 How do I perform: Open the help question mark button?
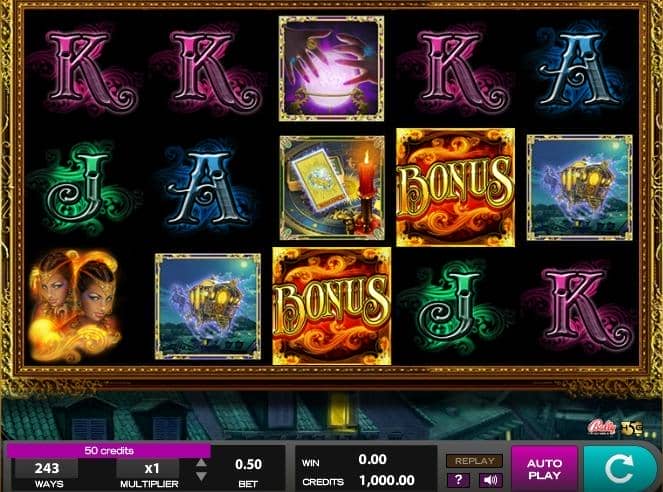[459, 480]
